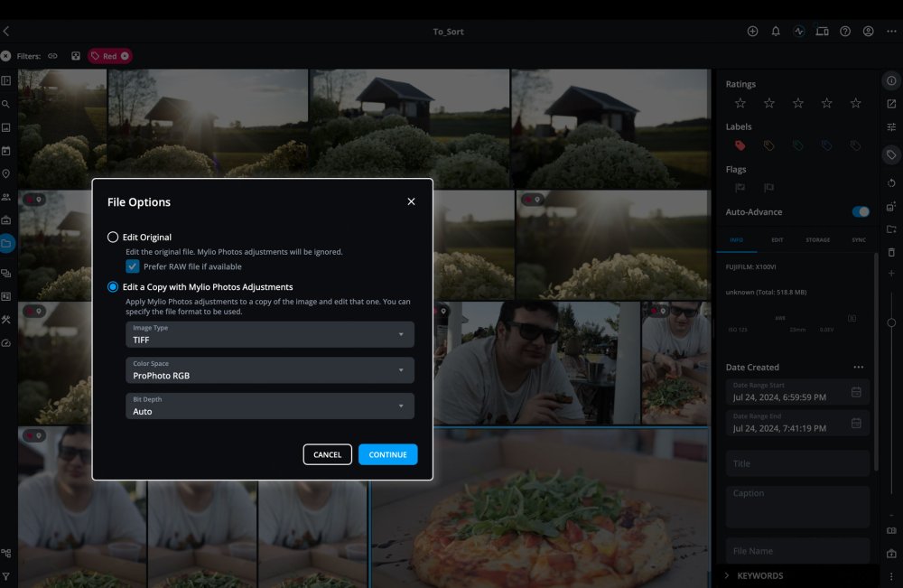Viewport: 903px width, 588px height.
Task: Select the pizza photo thumbnail
Action: pos(540,508)
